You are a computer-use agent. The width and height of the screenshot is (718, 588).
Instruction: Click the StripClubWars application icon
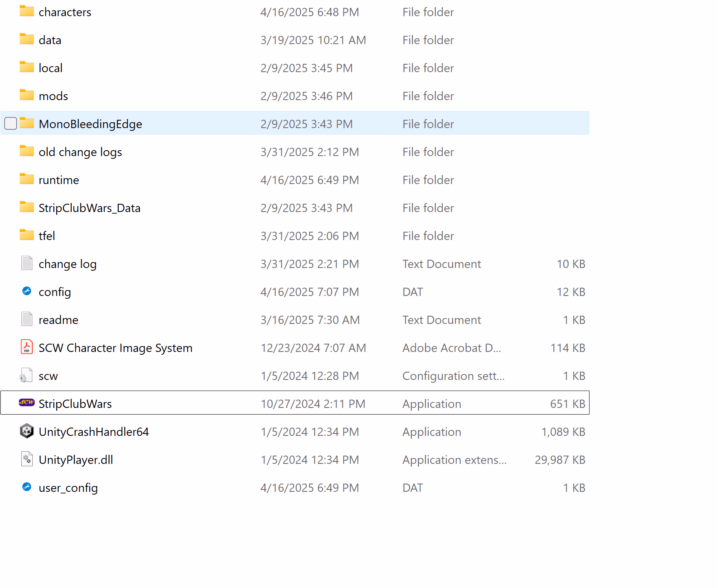click(x=26, y=403)
